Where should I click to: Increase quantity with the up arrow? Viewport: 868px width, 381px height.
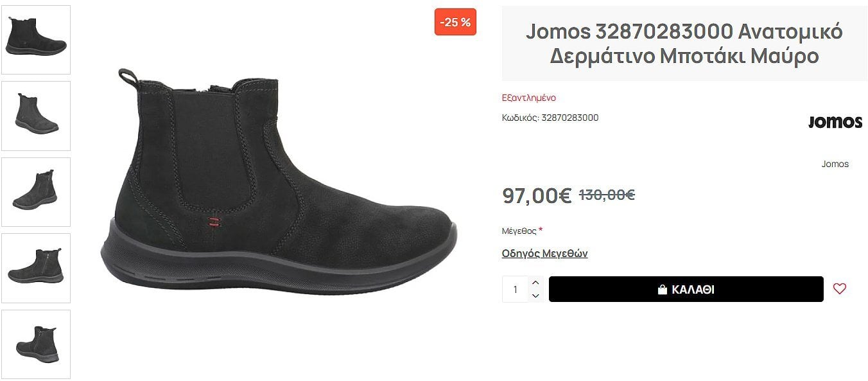tap(535, 283)
